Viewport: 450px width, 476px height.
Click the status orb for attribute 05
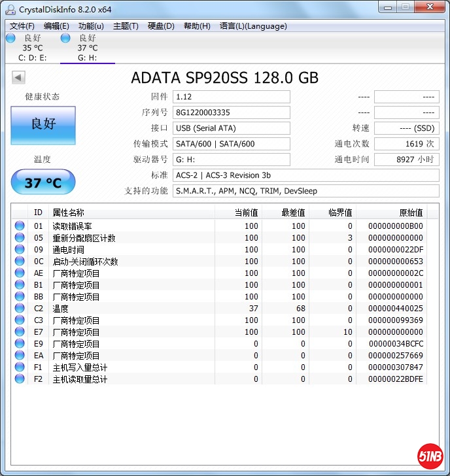pyautogui.click(x=20, y=238)
